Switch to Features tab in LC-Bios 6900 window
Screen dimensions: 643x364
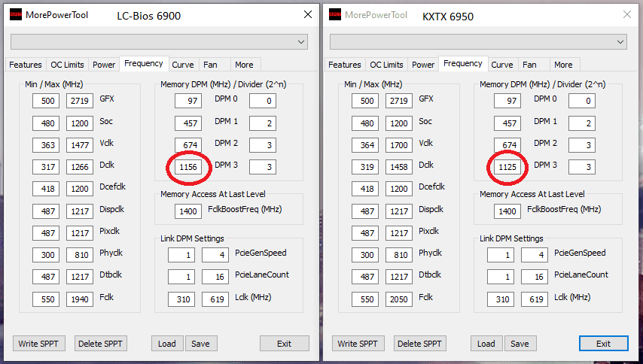pos(26,65)
